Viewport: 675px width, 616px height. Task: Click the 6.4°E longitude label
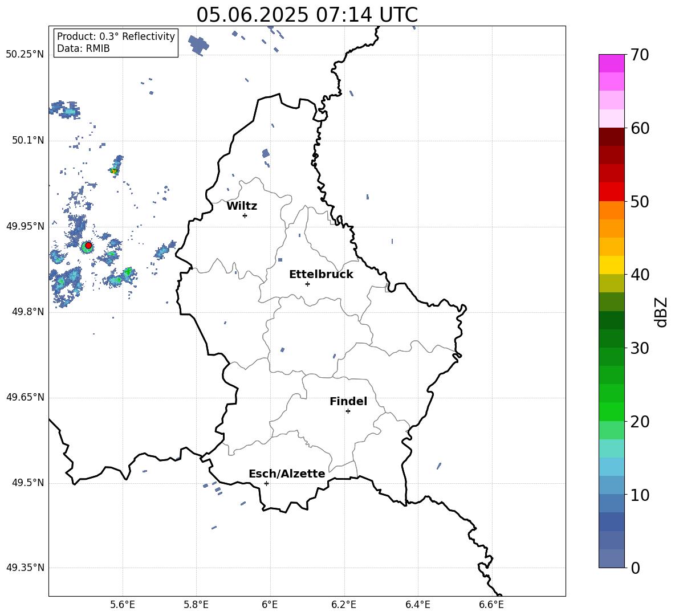(417, 605)
